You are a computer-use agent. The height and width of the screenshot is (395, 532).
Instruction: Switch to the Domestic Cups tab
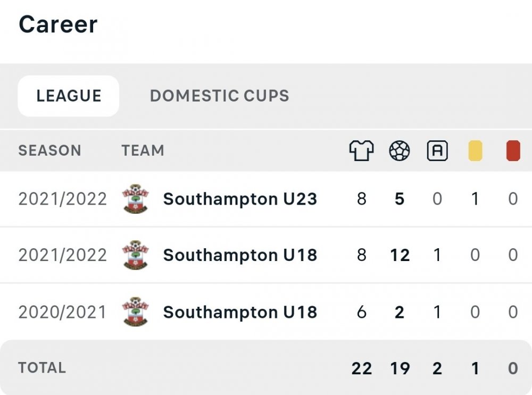pos(219,96)
